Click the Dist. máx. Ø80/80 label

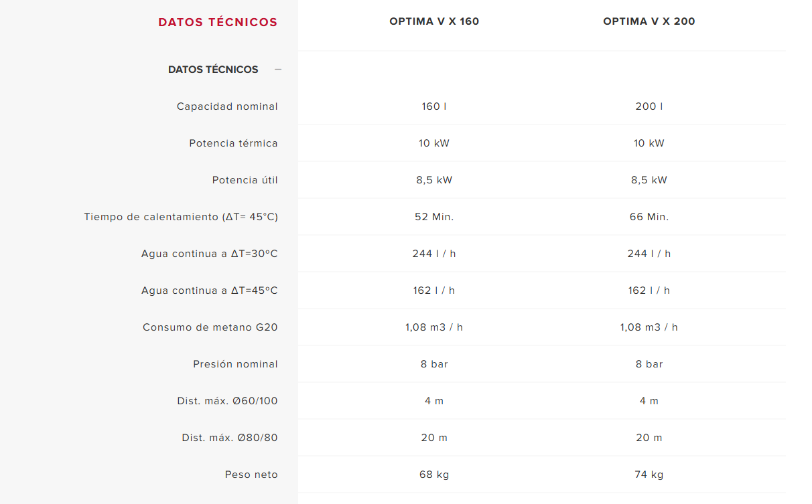click(230, 438)
